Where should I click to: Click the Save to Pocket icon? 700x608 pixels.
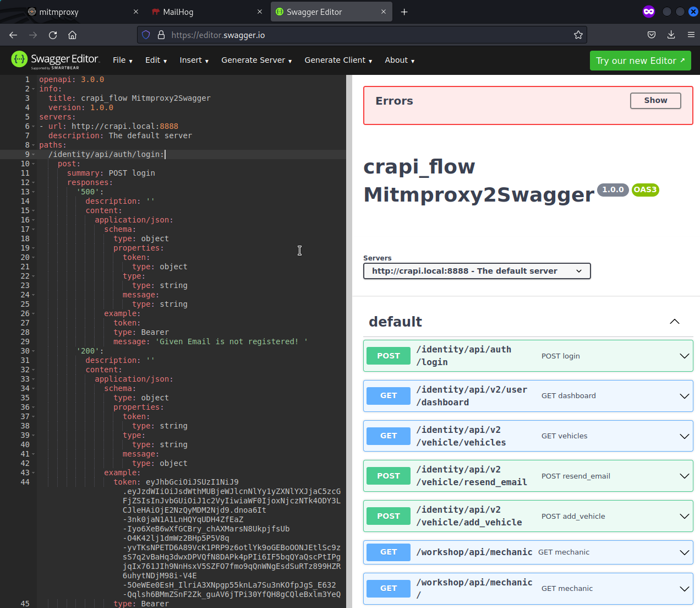click(x=652, y=35)
